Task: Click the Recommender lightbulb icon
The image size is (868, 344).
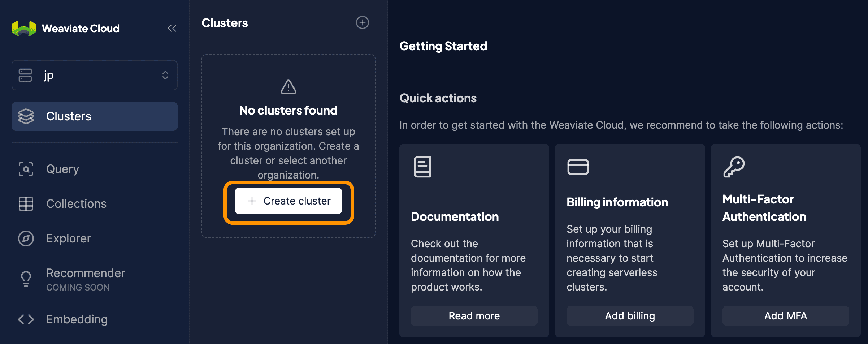Action: point(26,279)
